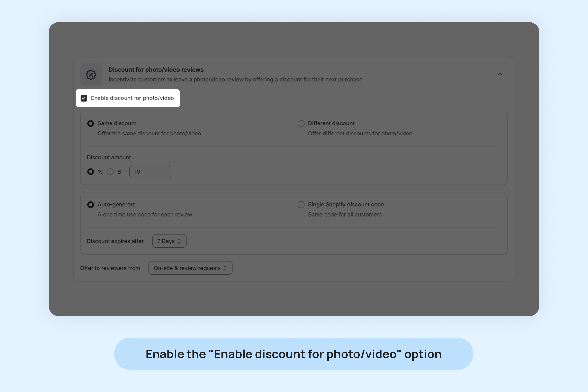Screen dimensions: 588x392
Task: Click the 7 Days dropdown arrows icon
Action: click(179, 241)
